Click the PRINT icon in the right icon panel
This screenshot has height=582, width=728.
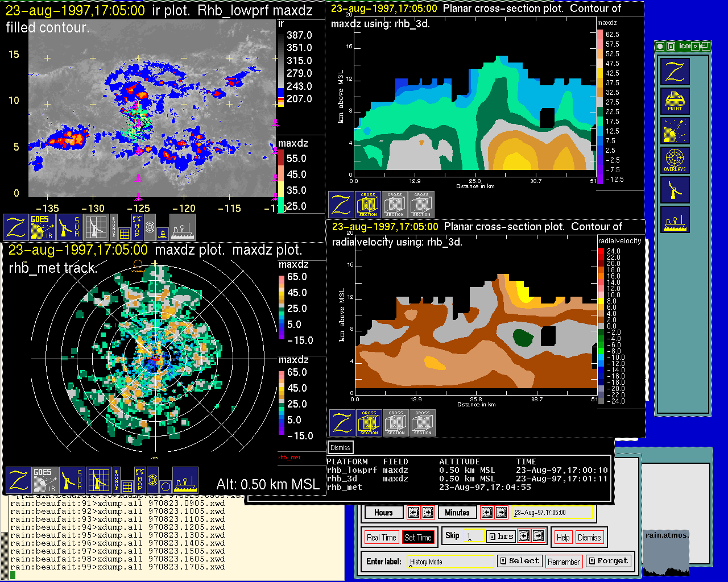(675, 101)
